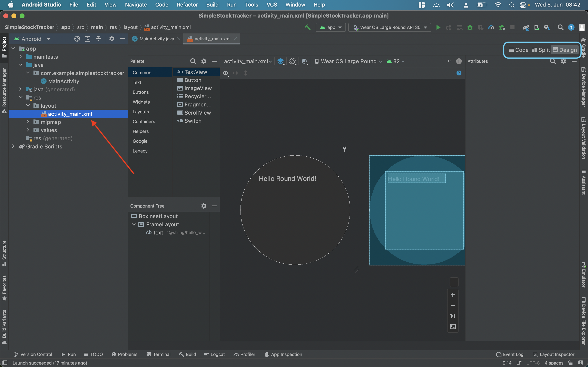The height and width of the screenshot is (367, 588).
Task: Click the orientation for preview icon
Action: (293, 61)
